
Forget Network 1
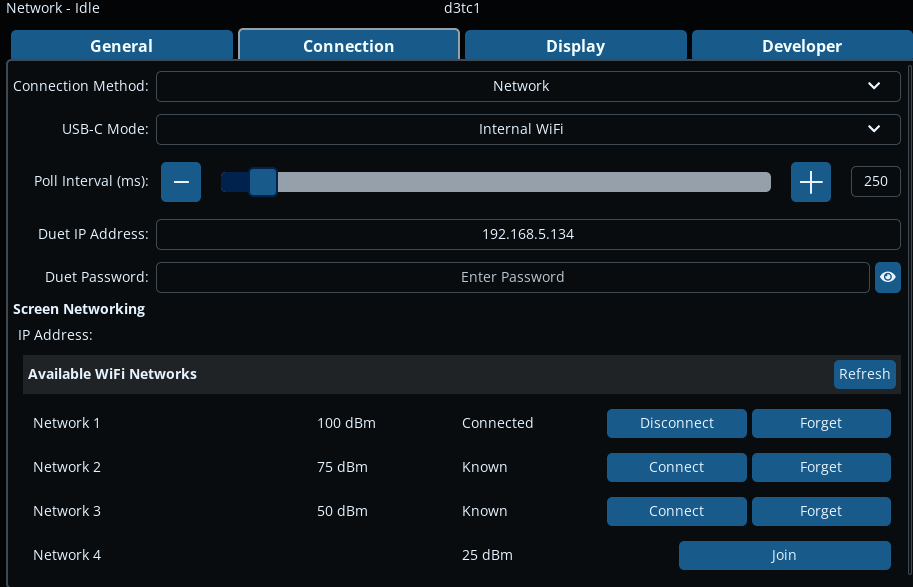820,423
